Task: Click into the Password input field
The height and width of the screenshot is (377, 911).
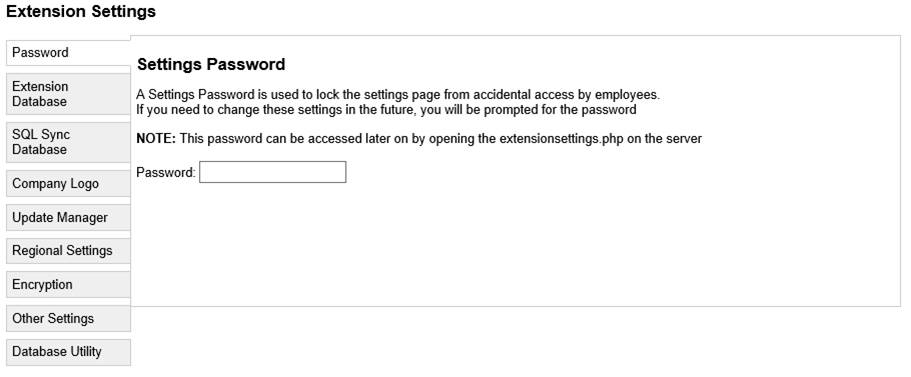Action: [x=272, y=172]
